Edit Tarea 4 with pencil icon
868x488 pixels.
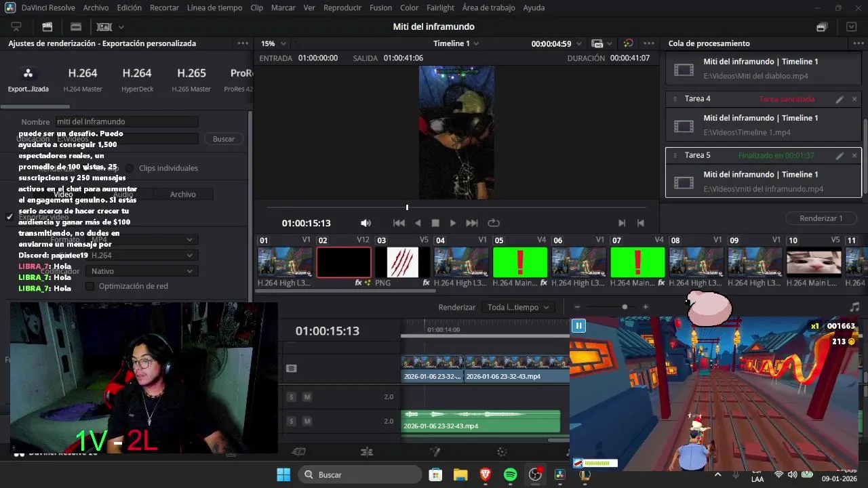coord(840,99)
